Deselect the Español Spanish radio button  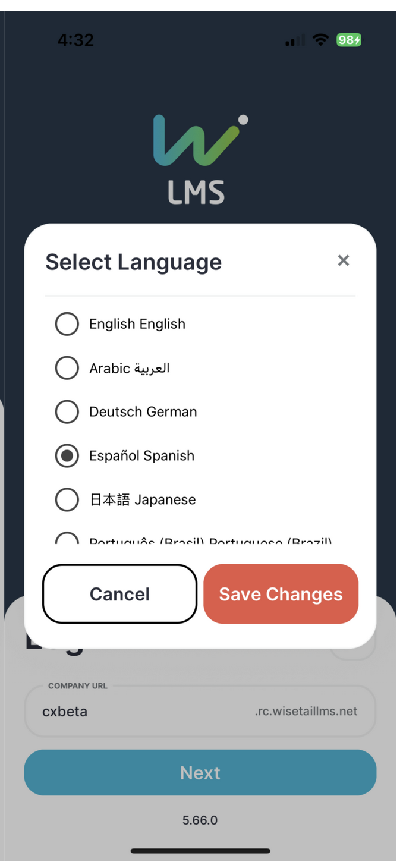(67, 455)
